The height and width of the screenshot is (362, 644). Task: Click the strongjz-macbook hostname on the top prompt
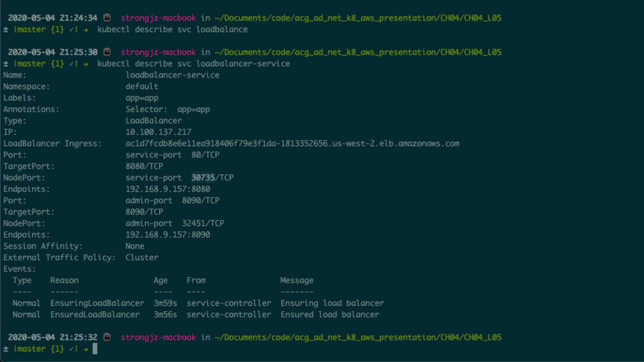(x=158, y=18)
